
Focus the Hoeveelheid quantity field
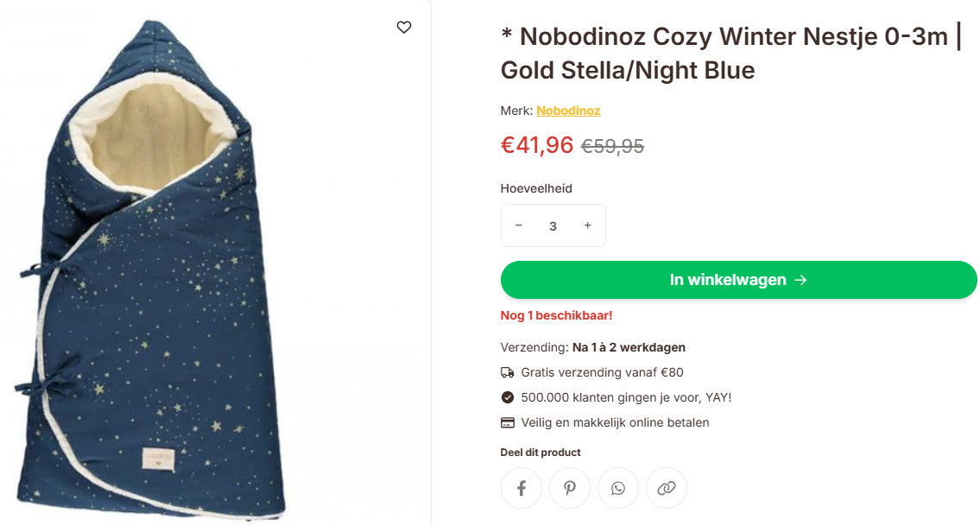click(553, 226)
